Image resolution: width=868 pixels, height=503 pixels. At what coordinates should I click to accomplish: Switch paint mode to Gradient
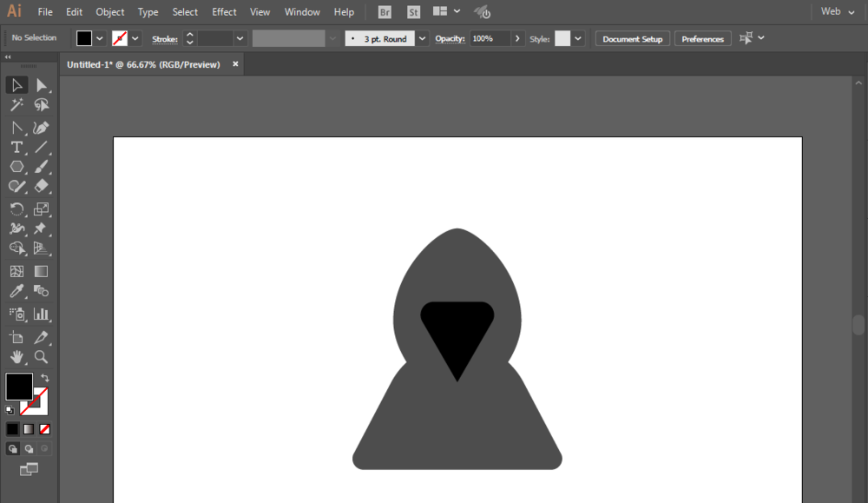[29, 428]
